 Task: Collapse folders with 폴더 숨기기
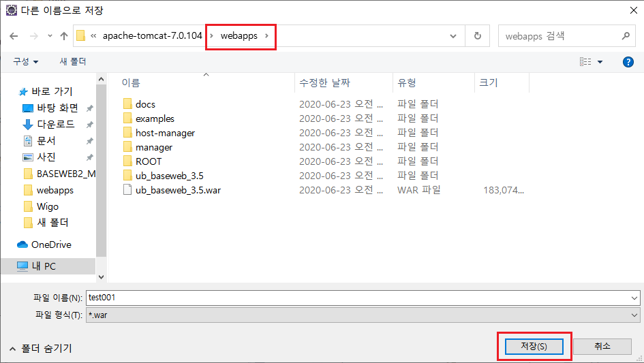click(41, 349)
